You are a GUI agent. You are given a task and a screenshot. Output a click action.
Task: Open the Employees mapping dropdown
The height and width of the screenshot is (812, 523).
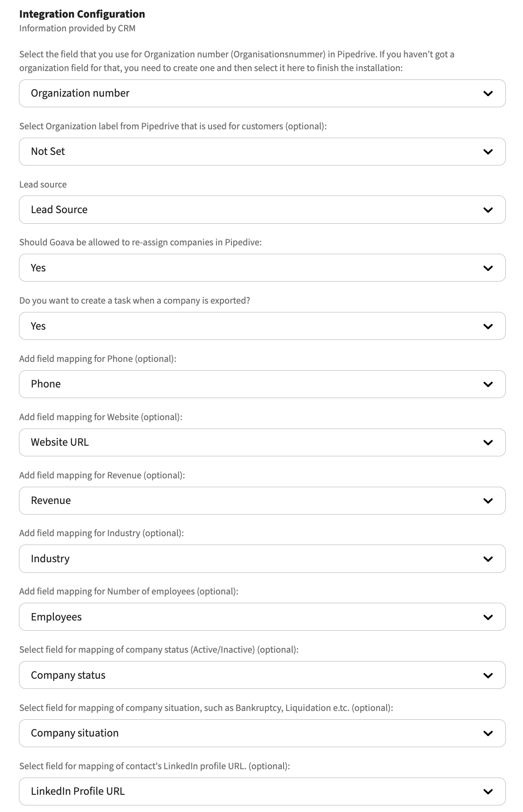(262, 617)
